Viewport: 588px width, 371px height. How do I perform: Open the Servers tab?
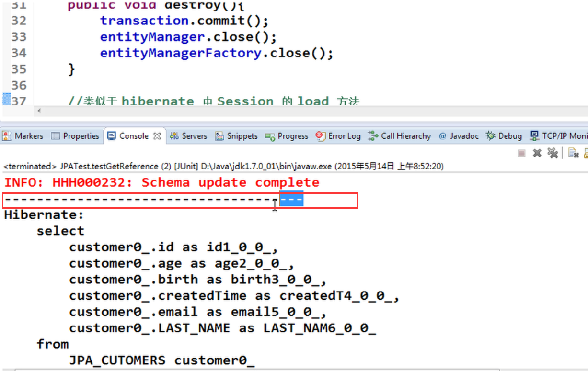pyautogui.click(x=189, y=136)
